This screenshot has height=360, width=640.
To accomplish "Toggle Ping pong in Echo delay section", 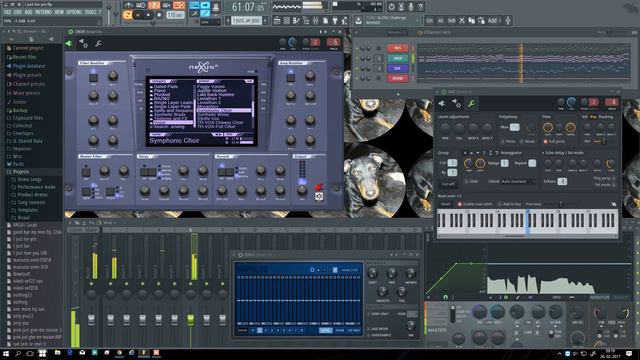I will coord(604,178).
